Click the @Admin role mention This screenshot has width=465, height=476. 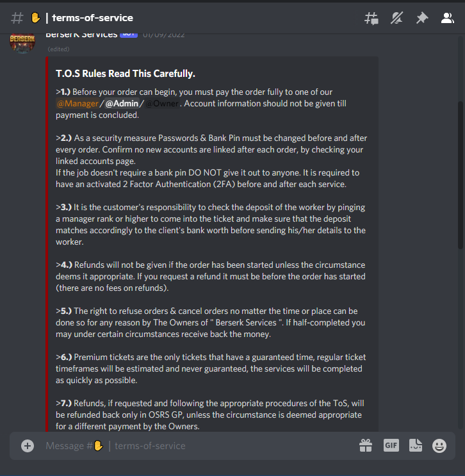tap(122, 104)
